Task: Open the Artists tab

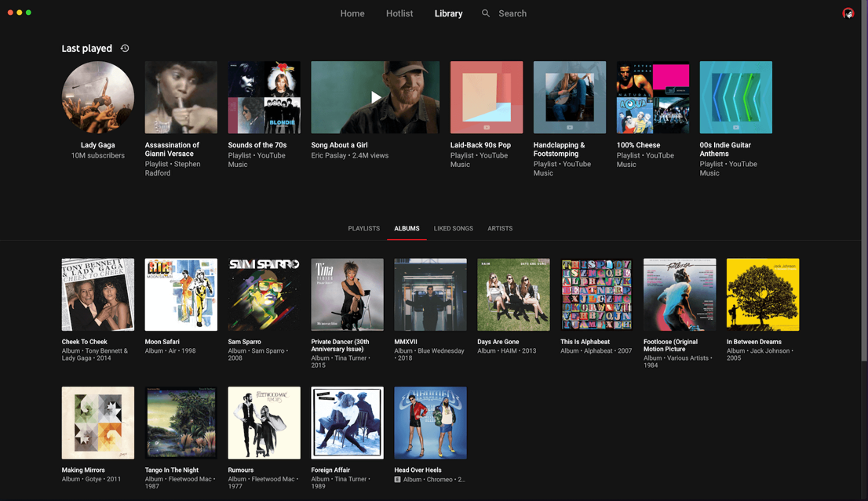Action: click(500, 228)
